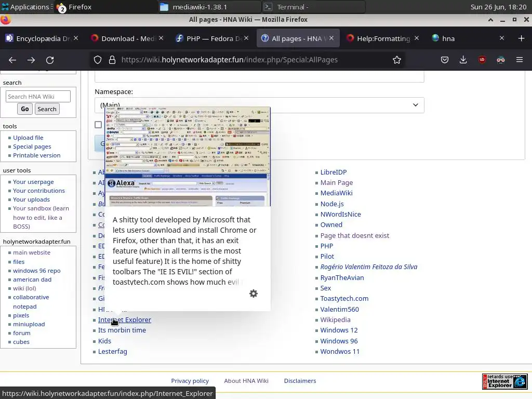The width and height of the screenshot is (532, 399).
Task: Open the Wondwos 11 page link
Action: click(x=340, y=352)
